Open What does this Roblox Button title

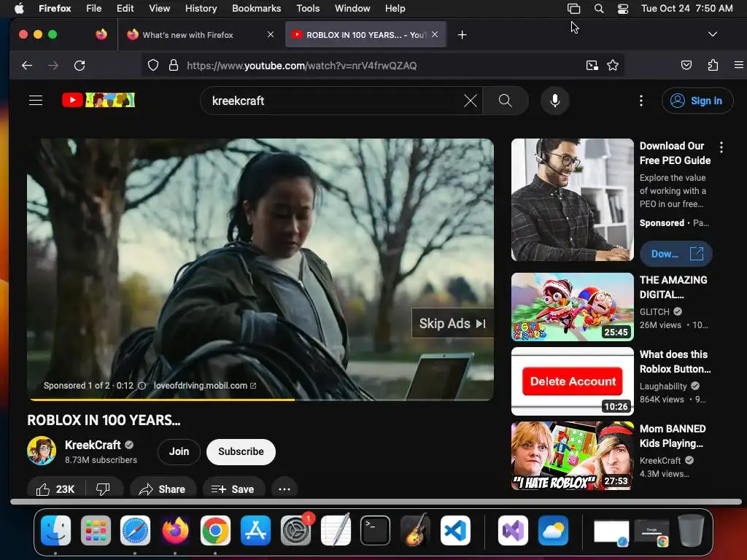point(675,362)
